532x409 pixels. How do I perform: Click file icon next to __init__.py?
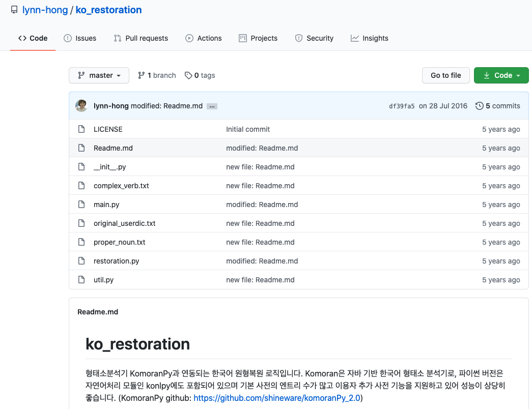(81, 166)
